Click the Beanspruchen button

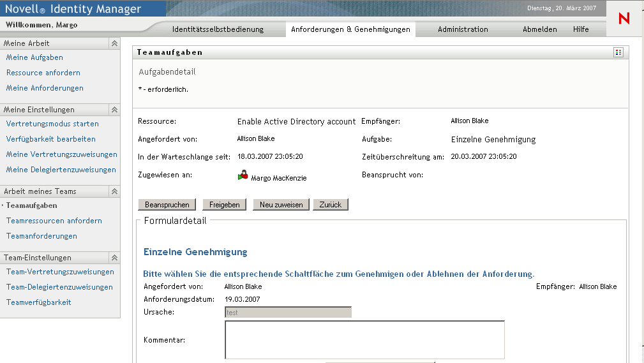pos(167,205)
